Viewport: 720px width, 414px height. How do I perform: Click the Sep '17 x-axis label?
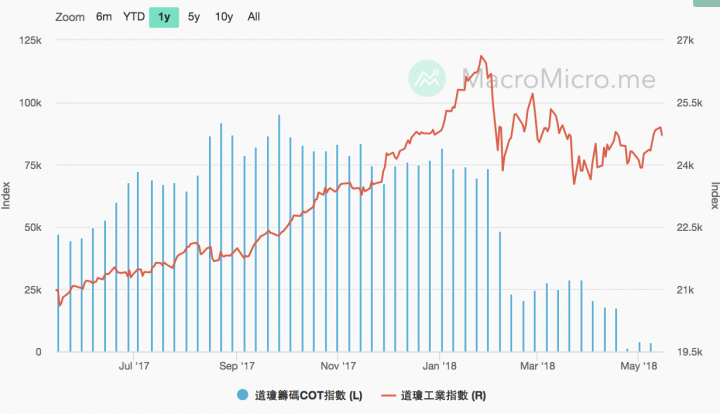236,366
